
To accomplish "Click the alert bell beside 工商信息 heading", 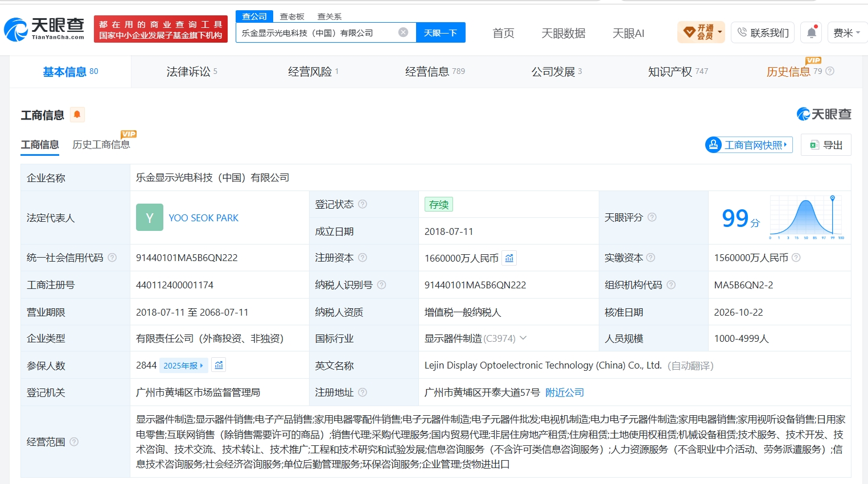I will [x=77, y=114].
